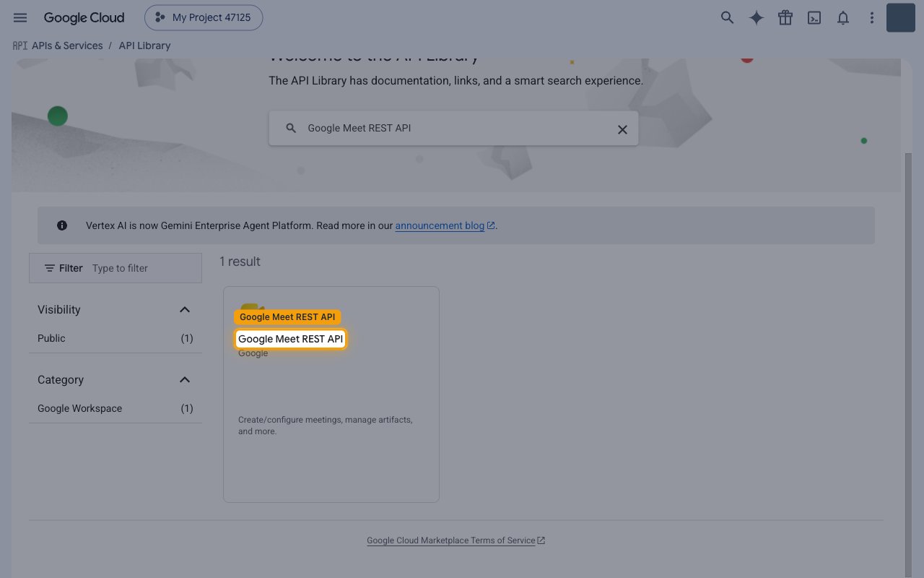The image size is (924, 578).
Task: Click the API breadcrumb icon
Action: 20,46
